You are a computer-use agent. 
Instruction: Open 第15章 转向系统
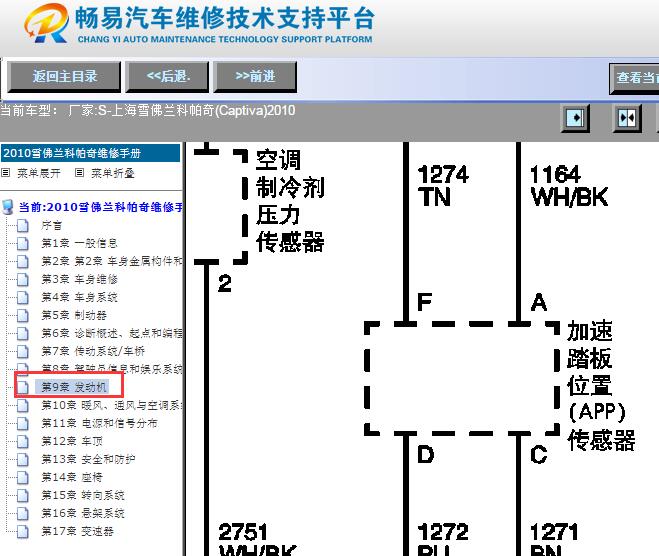click(83, 495)
